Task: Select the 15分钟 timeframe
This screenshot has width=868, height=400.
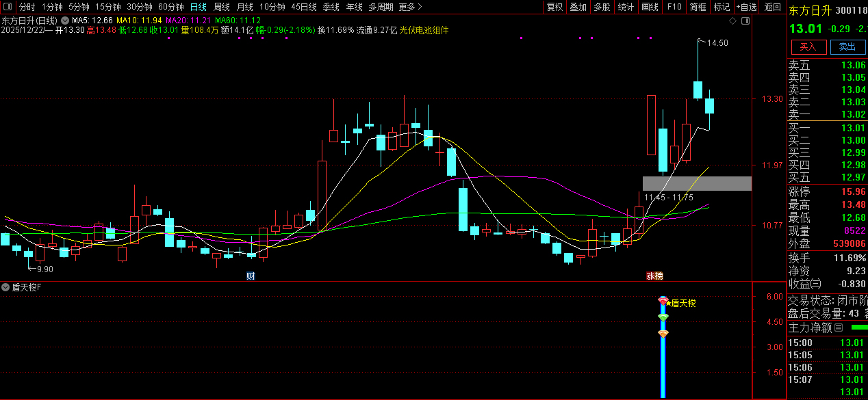Action: [x=107, y=7]
